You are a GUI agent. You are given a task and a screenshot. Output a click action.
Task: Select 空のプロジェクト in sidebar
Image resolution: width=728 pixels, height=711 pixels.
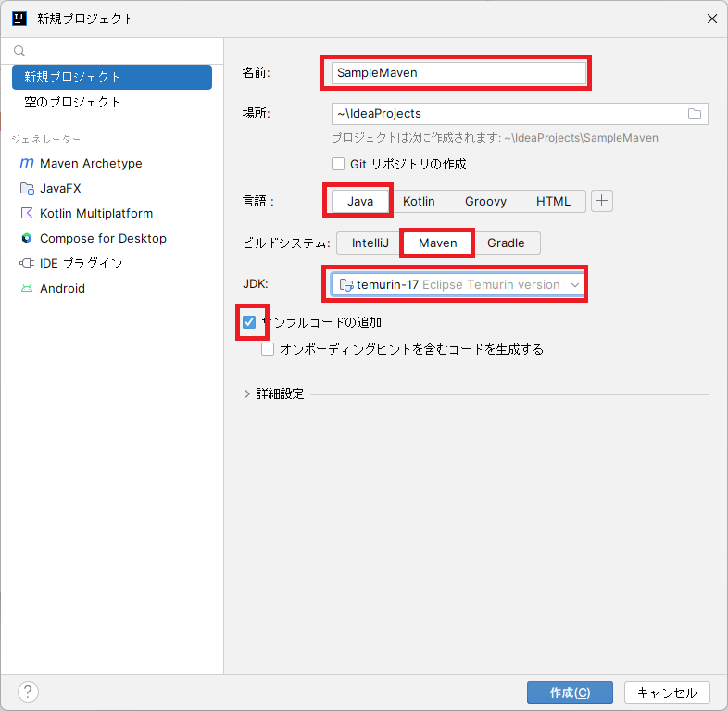tap(112, 102)
